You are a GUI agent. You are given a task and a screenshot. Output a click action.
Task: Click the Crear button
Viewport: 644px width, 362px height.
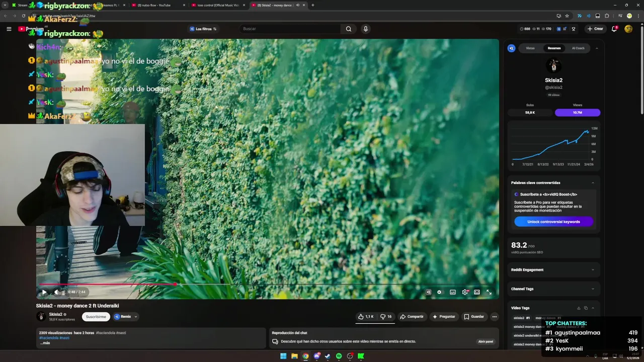click(x=595, y=29)
